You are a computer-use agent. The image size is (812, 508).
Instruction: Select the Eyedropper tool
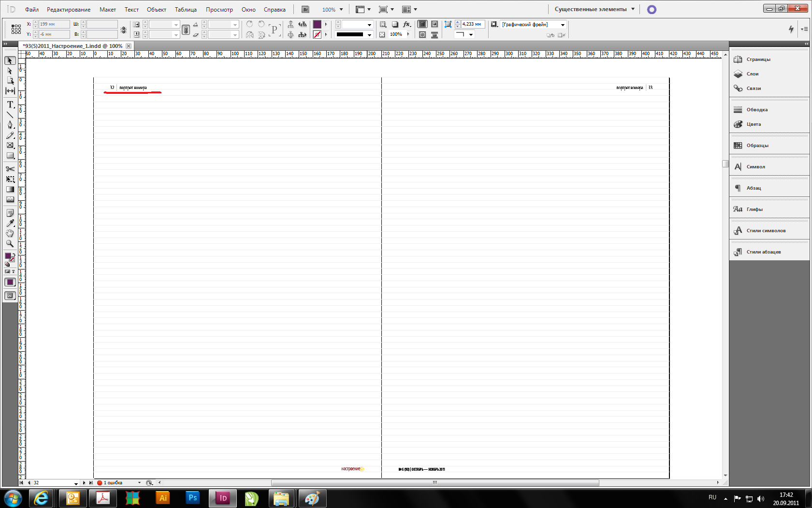(x=10, y=223)
